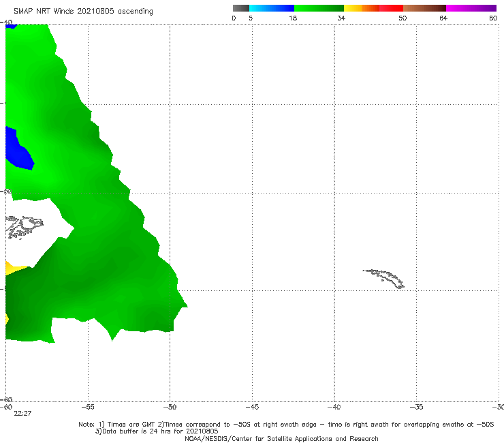Click the color bar label '34'

(341, 18)
